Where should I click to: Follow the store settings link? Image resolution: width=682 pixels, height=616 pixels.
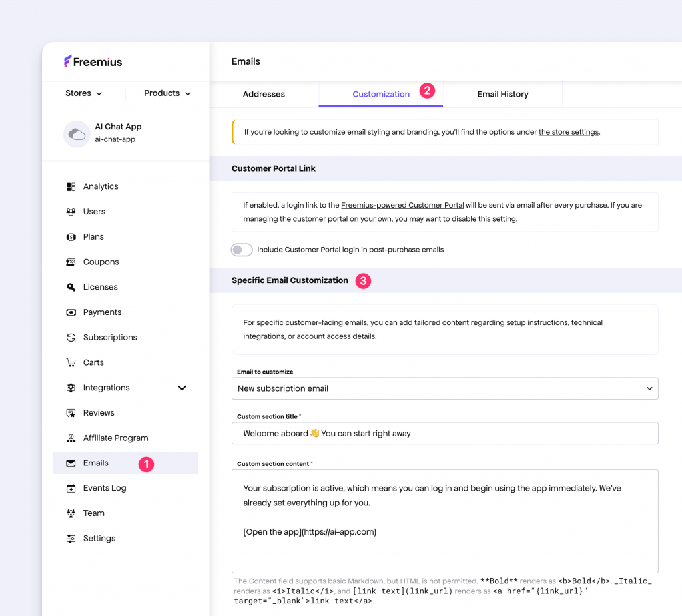click(x=568, y=132)
